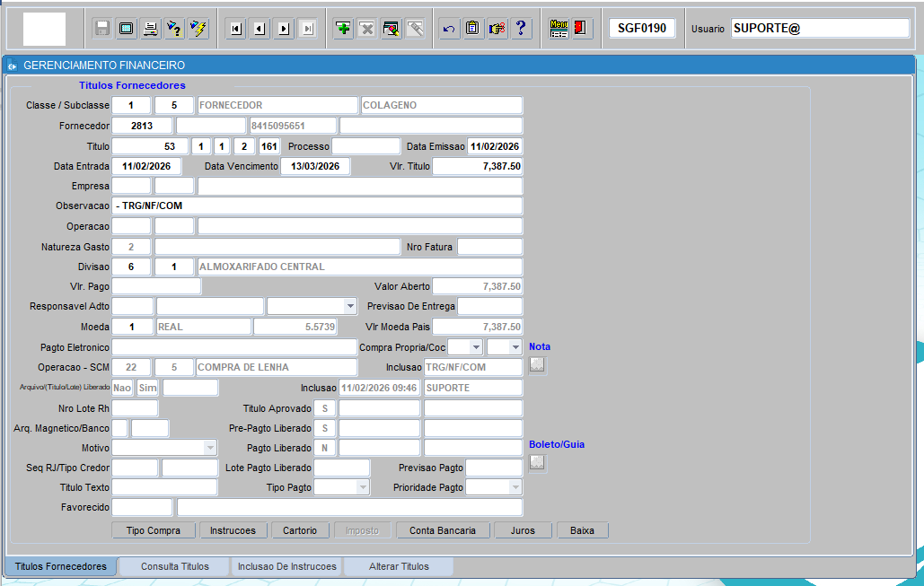Viewport: 924px width, 586px height.
Task: Click the Save diskette toolbar icon
Action: (102, 29)
